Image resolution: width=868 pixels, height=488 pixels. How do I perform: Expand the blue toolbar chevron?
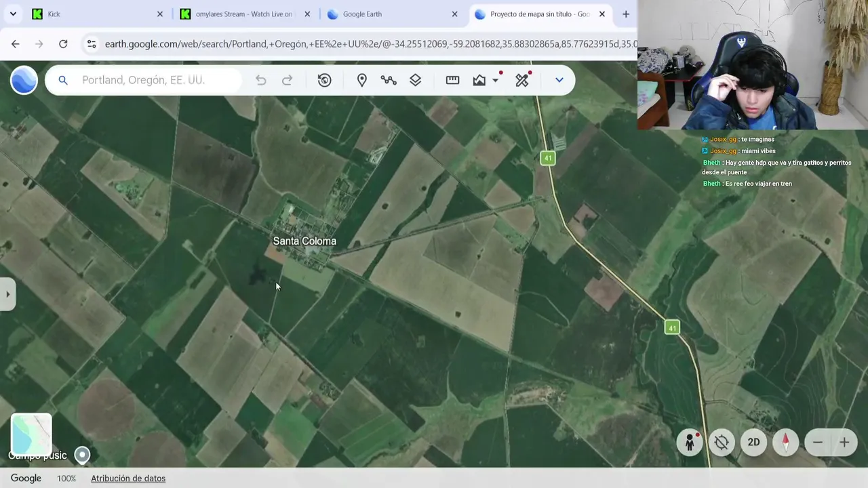(559, 80)
